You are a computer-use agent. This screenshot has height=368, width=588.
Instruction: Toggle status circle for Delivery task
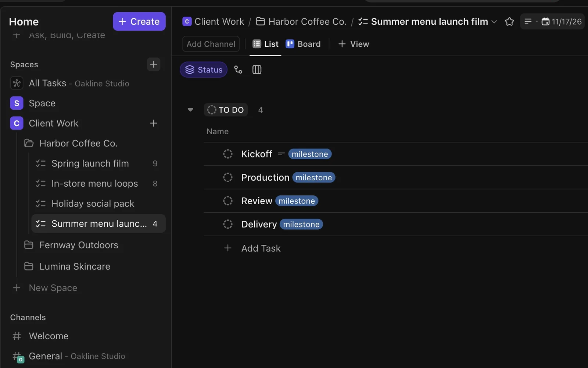pos(228,224)
